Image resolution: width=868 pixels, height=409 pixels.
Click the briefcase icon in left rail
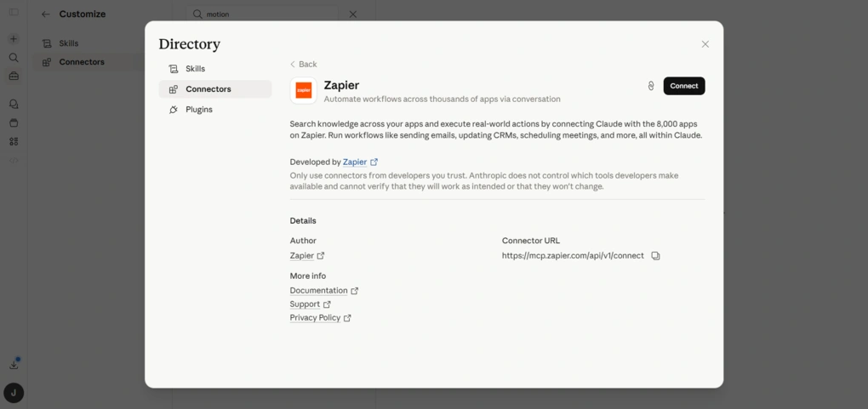14,77
